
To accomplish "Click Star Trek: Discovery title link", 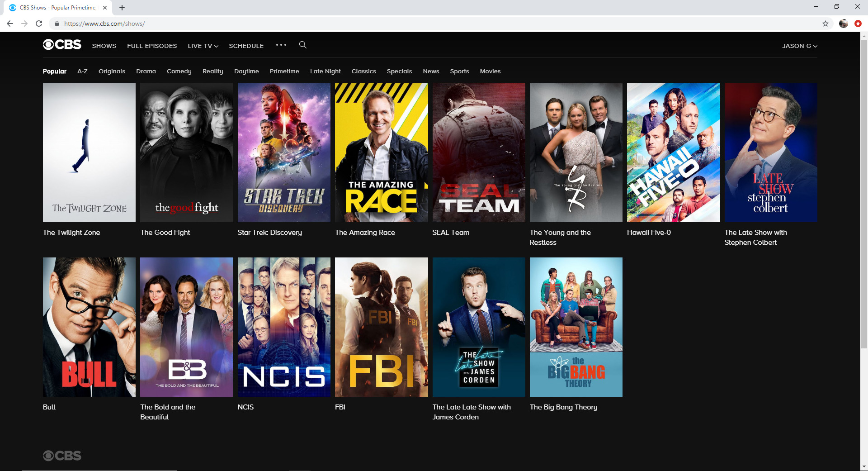I will tap(270, 232).
